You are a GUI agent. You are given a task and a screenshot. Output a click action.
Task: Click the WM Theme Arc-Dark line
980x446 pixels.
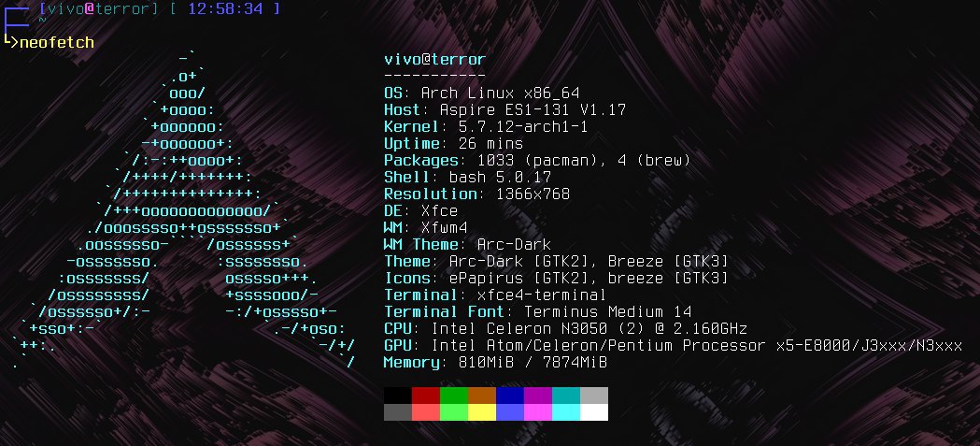[x=467, y=245]
